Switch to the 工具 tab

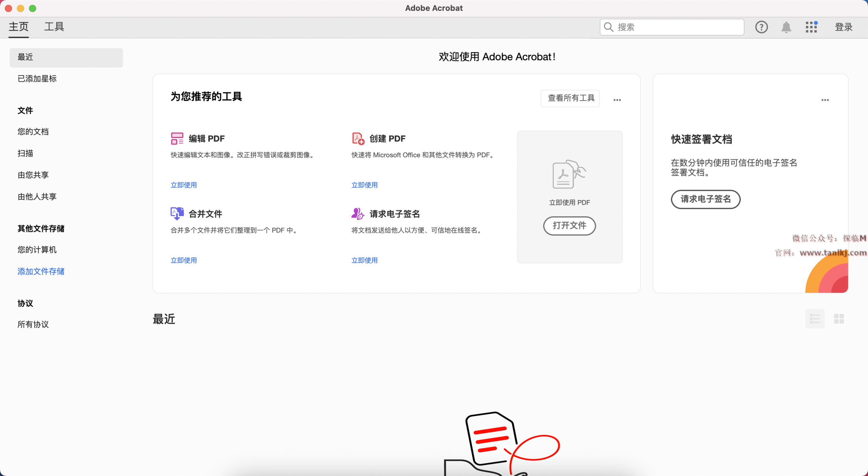[x=54, y=27]
